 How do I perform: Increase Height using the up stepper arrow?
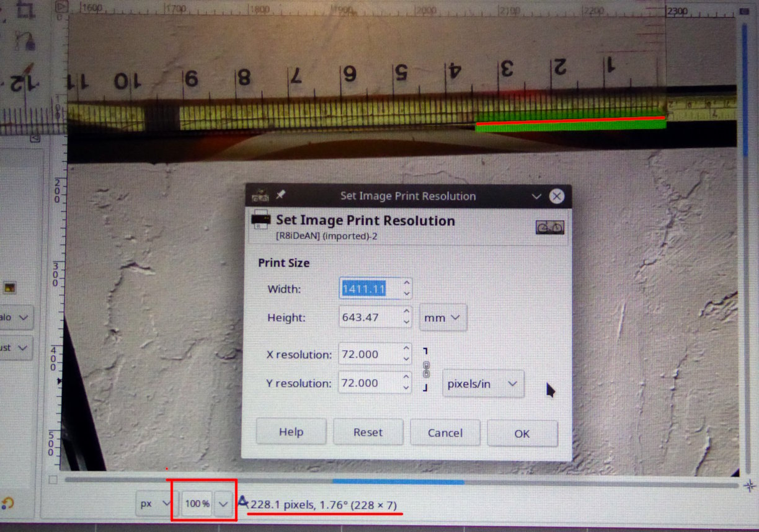click(x=406, y=312)
